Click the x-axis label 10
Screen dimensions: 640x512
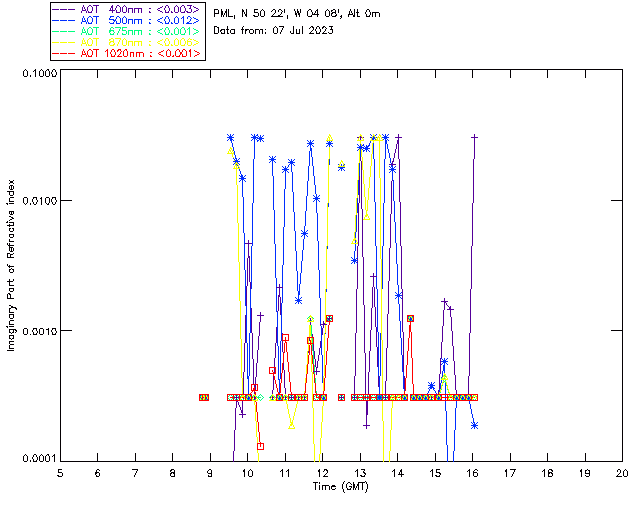[247, 473]
